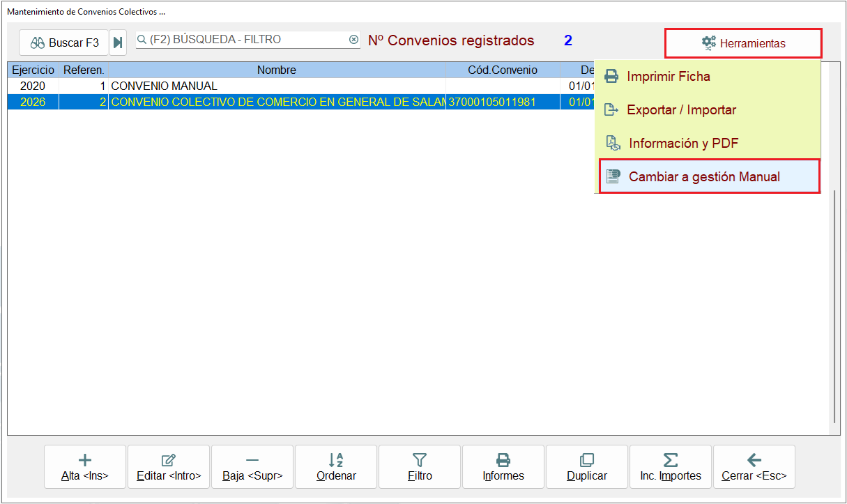Sort the list with Ordenar button
The image size is (847, 504).
(x=336, y=467)
